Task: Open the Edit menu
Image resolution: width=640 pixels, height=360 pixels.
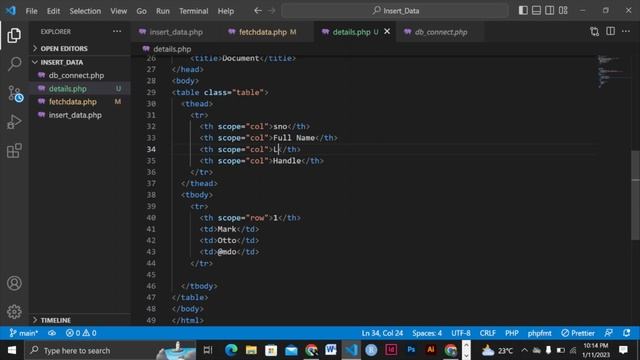Action: pos(53,11)
